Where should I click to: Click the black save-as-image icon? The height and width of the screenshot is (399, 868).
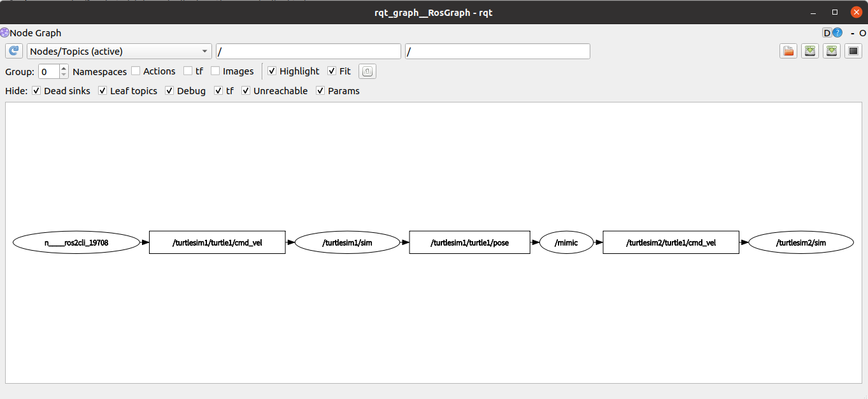tap(853, 52)
